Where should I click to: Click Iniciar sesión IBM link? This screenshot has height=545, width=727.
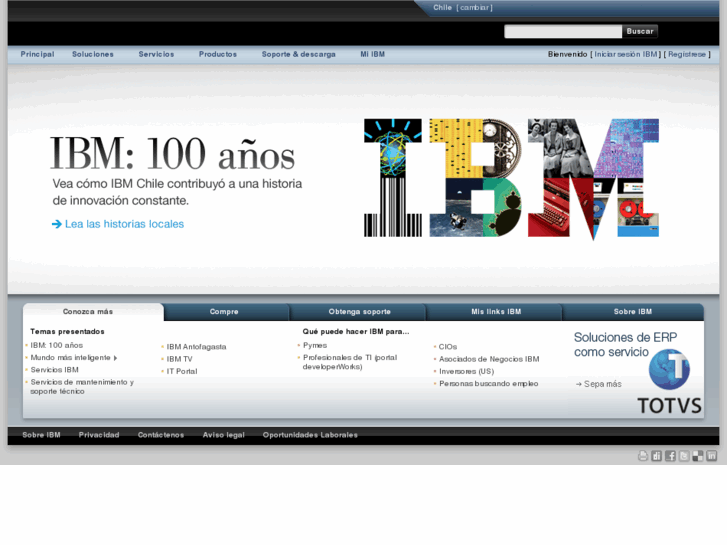625,54
